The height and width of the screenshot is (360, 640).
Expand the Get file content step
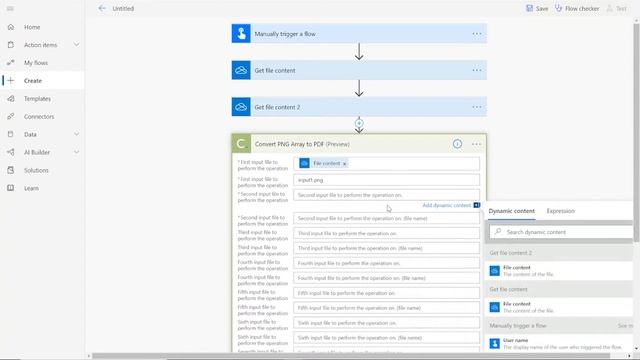359,70
